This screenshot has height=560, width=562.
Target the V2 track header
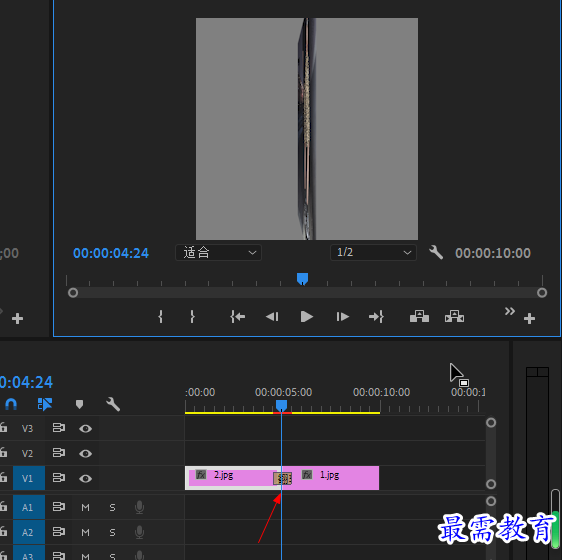click(27, 454)
